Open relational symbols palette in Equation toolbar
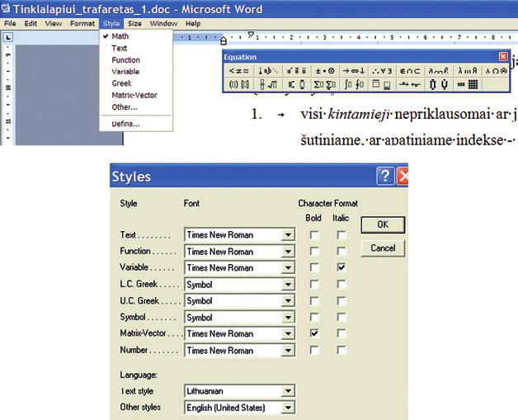 pos(239,71)
